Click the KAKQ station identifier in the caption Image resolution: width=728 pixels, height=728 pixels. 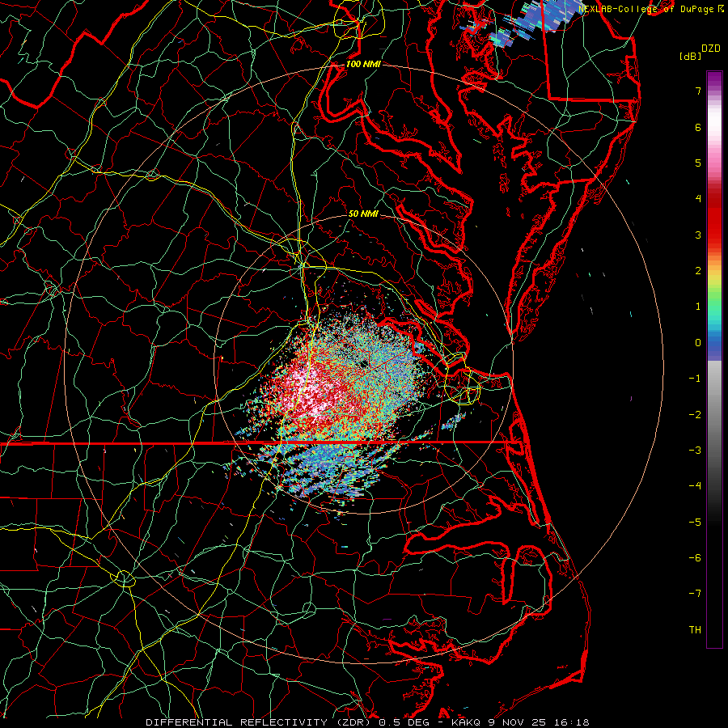click(x=466, y=722)
